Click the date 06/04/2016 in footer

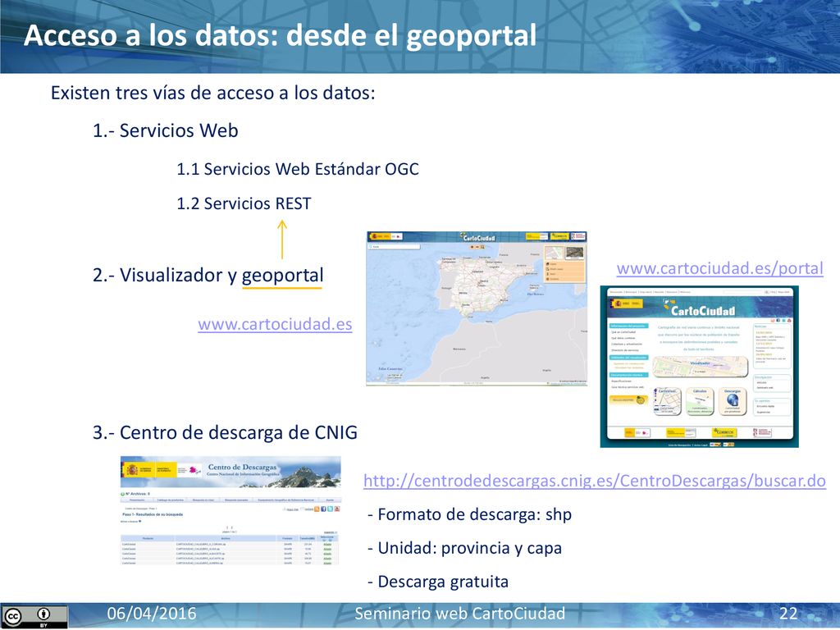click(152, 614)
